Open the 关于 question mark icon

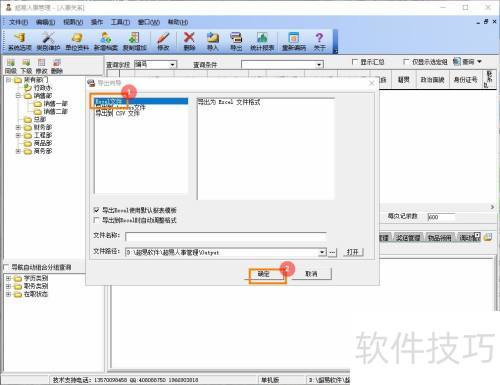(x=319, y=41)
